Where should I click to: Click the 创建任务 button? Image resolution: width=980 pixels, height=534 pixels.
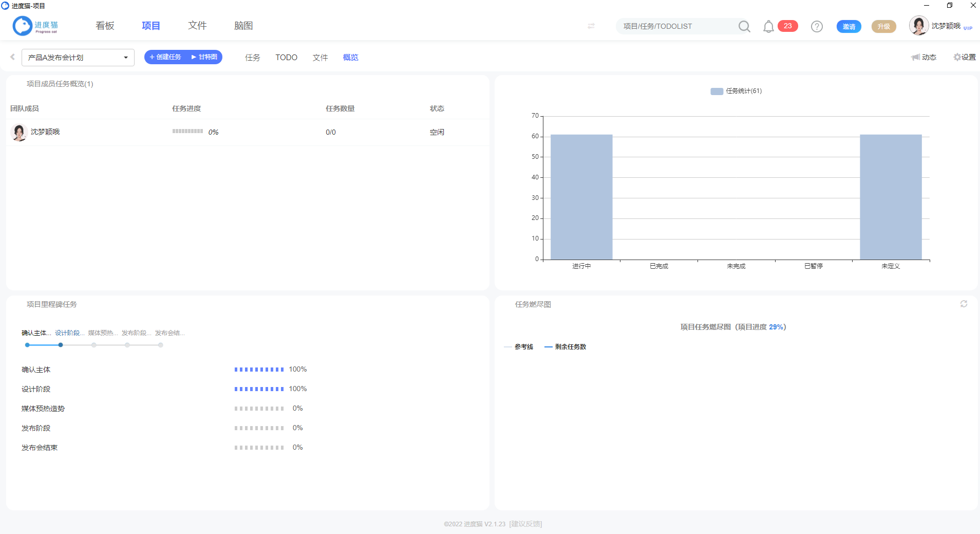tap(165, 57)
